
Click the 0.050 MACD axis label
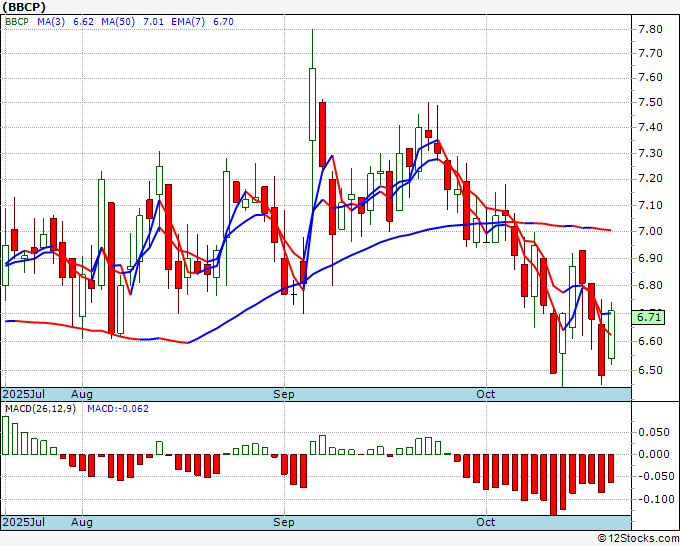pyautogui.click(x=654, y=432)
